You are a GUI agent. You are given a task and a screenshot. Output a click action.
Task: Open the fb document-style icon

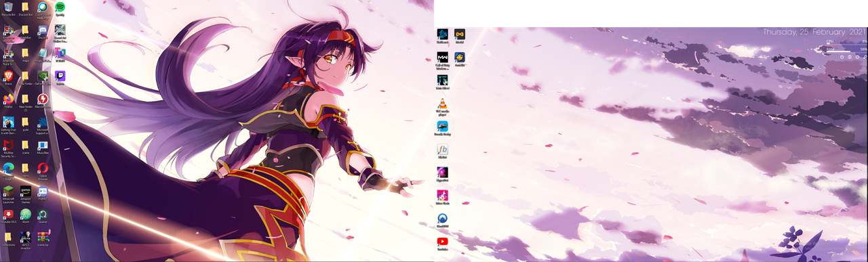[x=442, y=151]
